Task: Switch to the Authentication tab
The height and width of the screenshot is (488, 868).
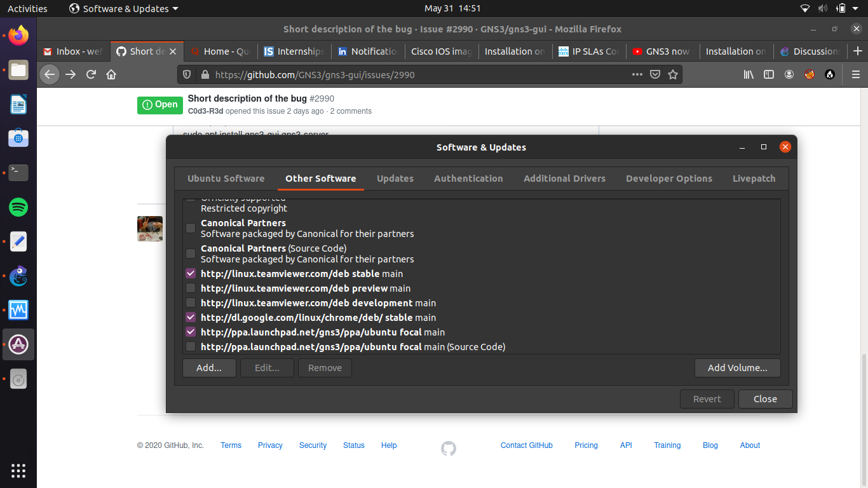Action: (468, 179)
